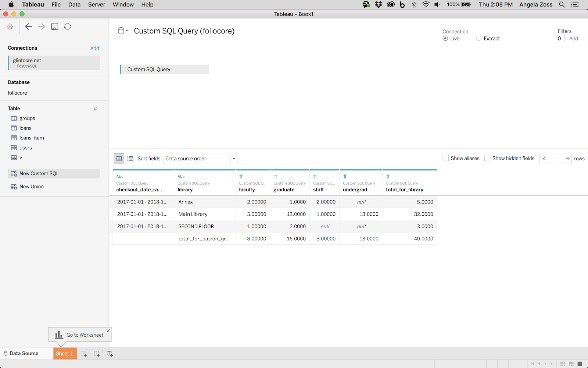
Task: Click Go to Worksheet
Action: click(85, 335)
